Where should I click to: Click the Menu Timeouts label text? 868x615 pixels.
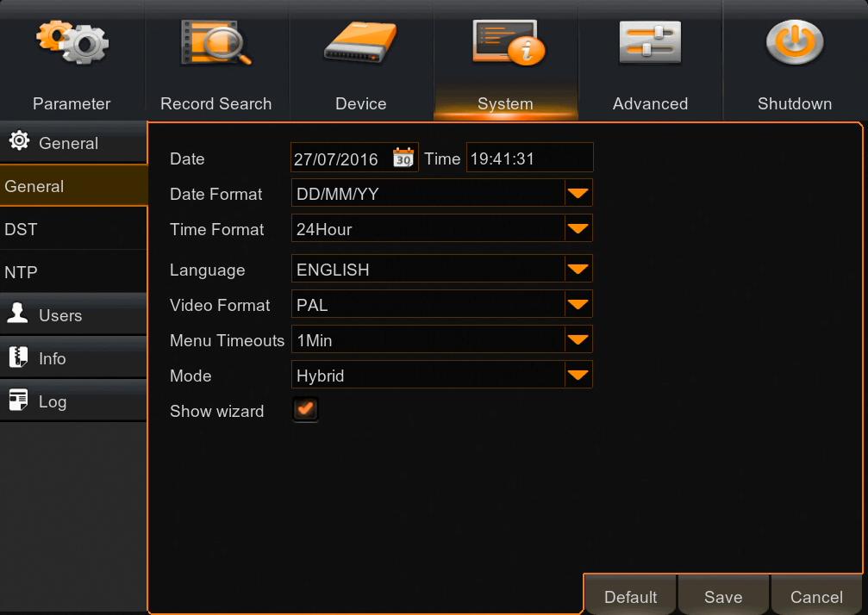[x=227, y=340]
